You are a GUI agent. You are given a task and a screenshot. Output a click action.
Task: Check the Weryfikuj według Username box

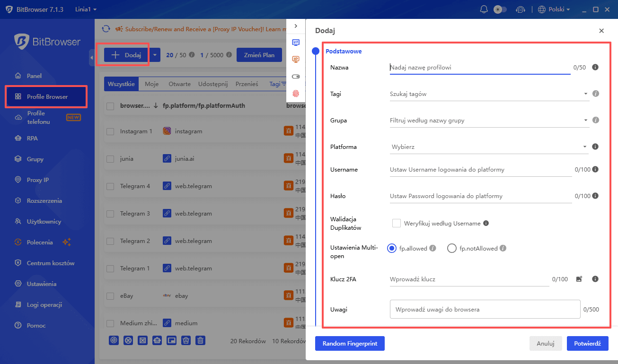(397, 223)
